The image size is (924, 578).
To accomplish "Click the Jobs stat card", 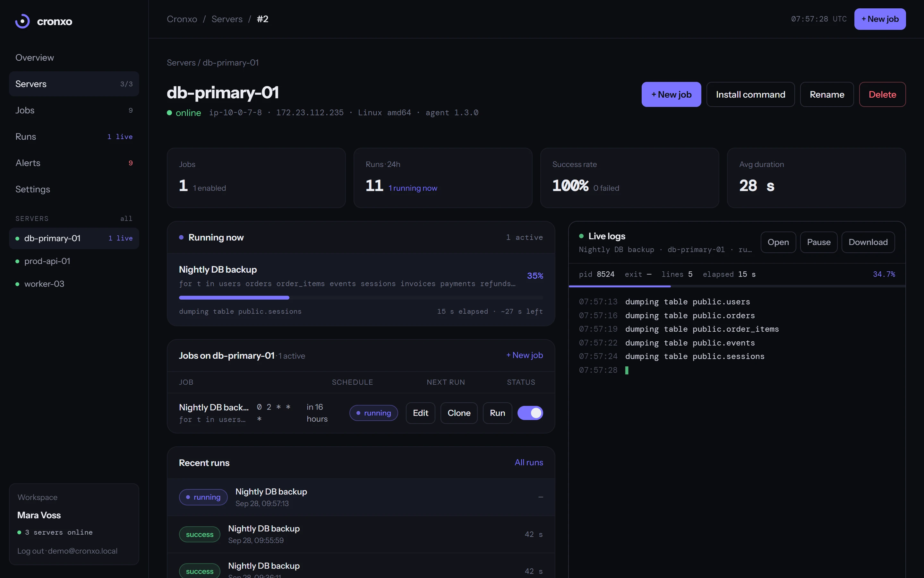I will [x=256, y=178].
